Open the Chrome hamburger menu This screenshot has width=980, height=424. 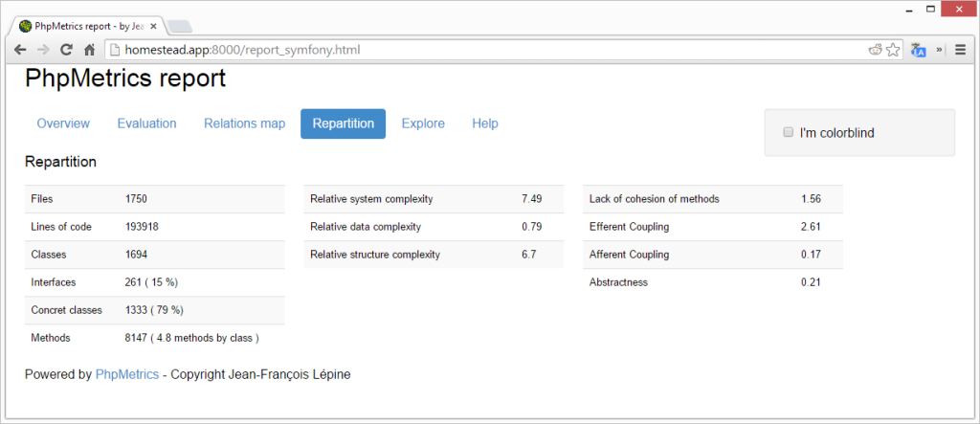[960, 50]
